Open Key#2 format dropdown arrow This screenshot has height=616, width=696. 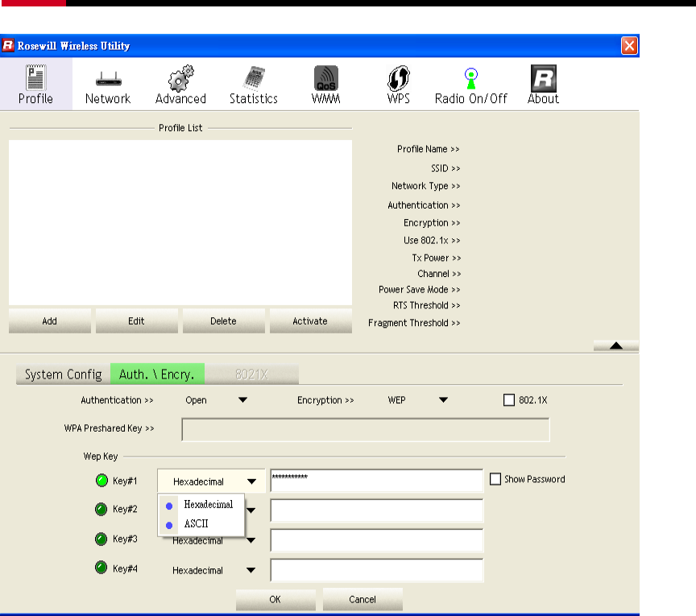pyautogui.click(x=251, y=511)
